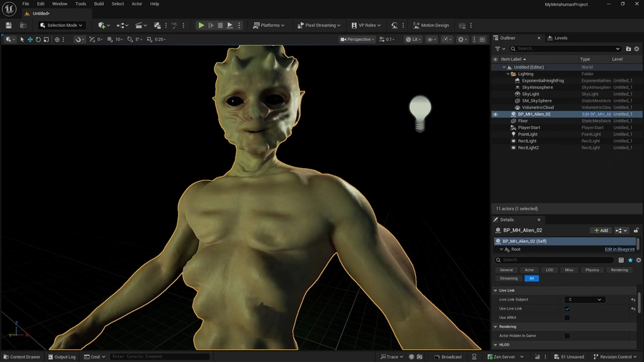Click the lock icon in Details panel
This screenshot has height=362, width=644.
636,230
